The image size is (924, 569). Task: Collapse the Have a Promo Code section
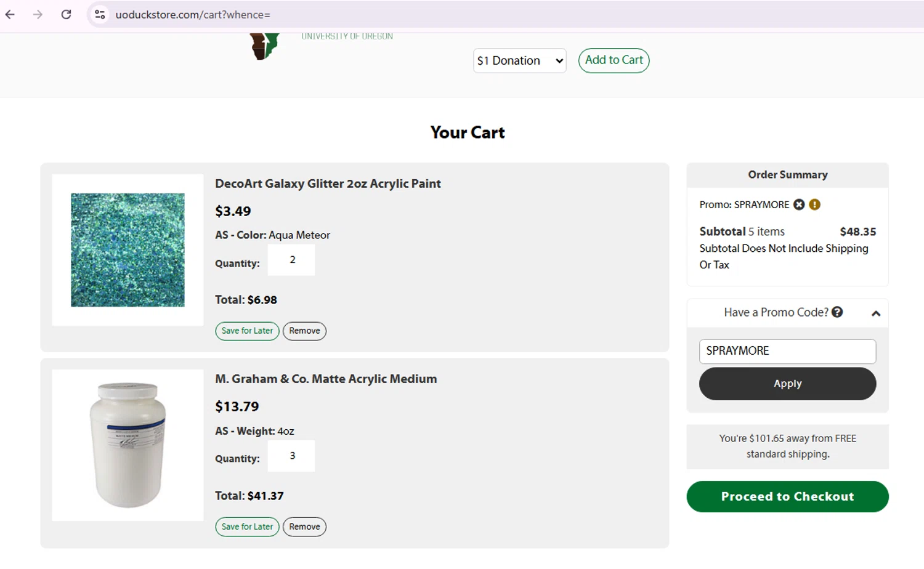(876, 313)
